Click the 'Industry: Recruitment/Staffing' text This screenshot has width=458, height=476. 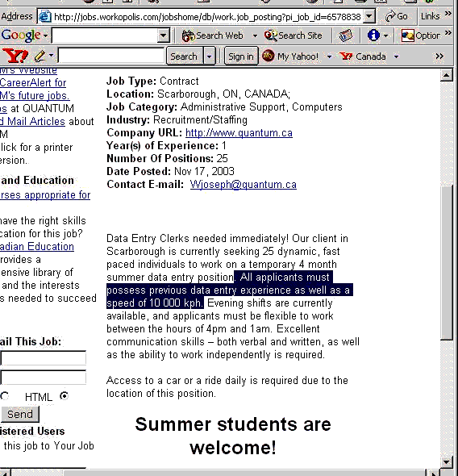click(x=177, y=120)
